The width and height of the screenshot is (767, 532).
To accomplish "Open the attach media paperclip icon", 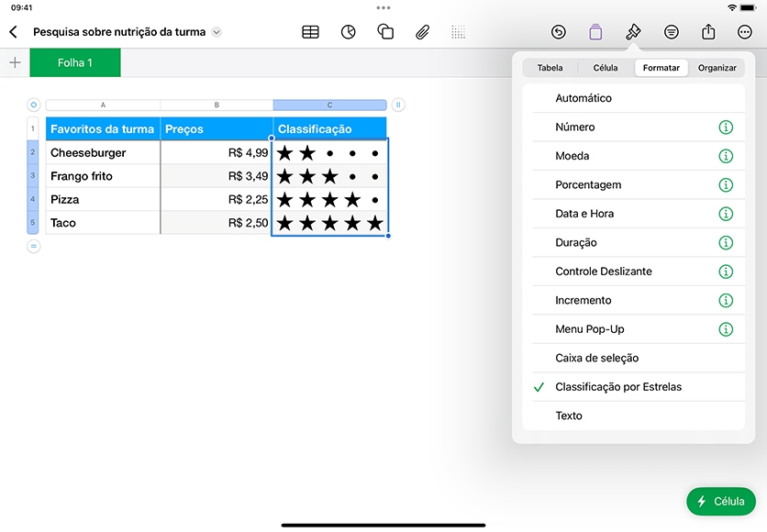I will tap(423, 32).
